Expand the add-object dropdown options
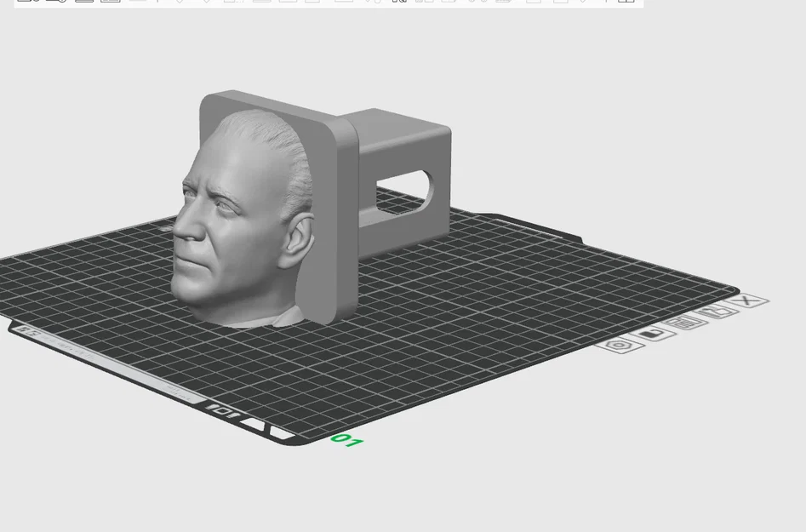 click(34, 3)
